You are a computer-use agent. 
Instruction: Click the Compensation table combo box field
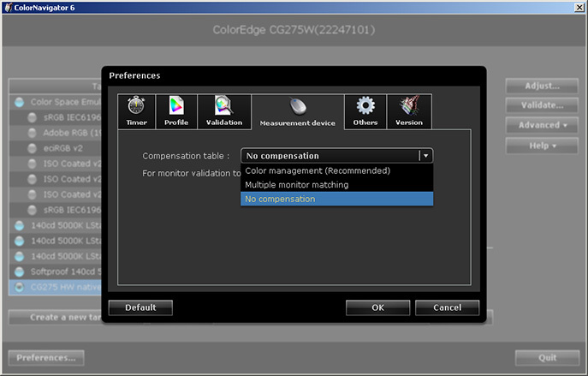tap(336, 156)
